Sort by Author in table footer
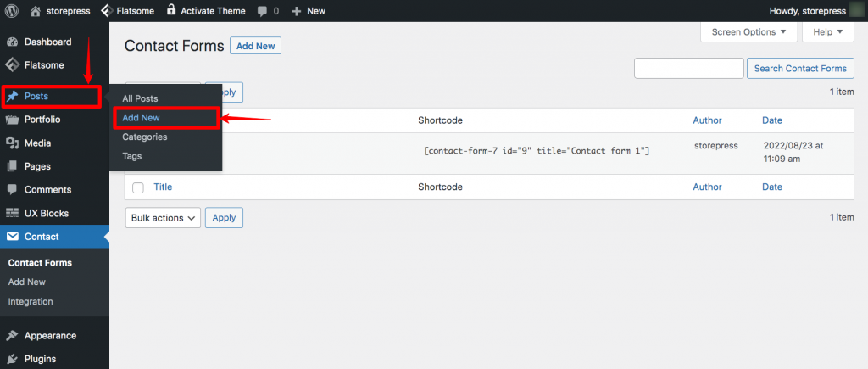This screenshot has height=369, width=868. pyautogui.click(x=708, y=187)
